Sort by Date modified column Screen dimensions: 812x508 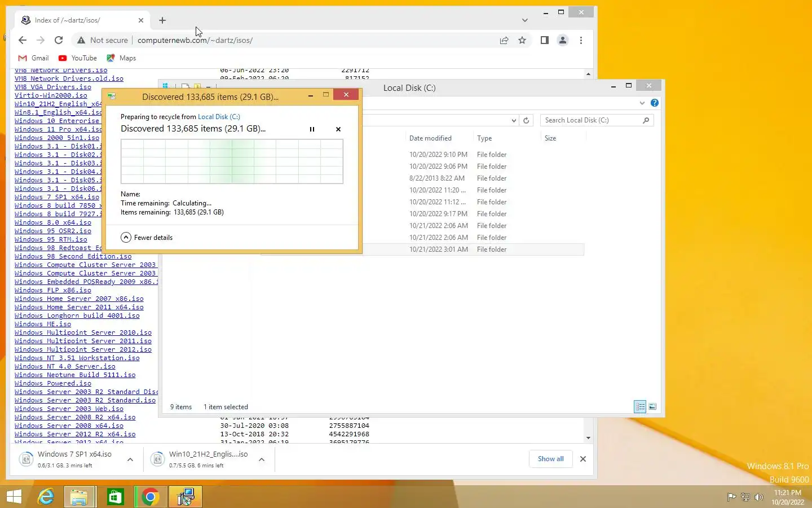pos(430,138)
